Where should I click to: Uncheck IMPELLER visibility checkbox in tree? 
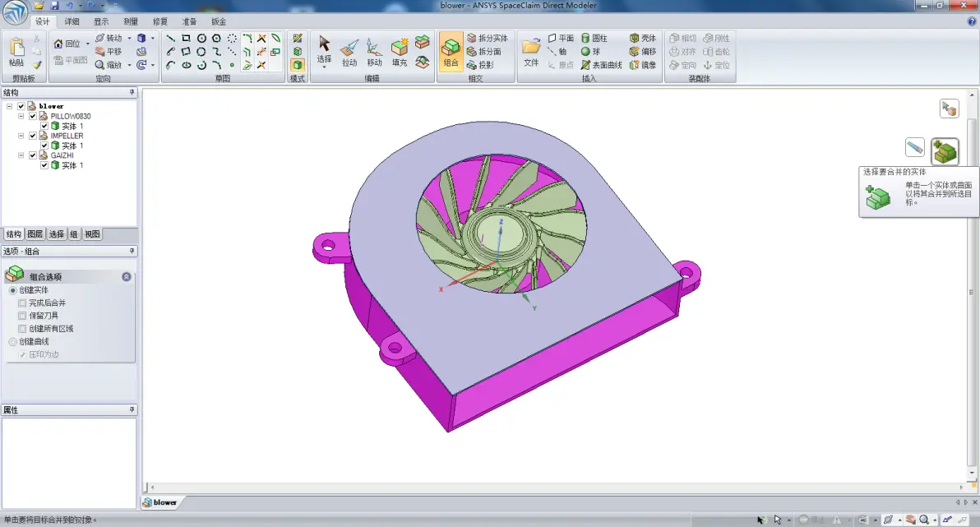[33, 136]
